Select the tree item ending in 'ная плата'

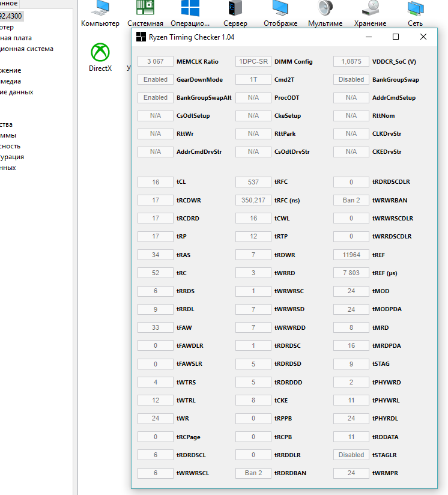[16, 38]
